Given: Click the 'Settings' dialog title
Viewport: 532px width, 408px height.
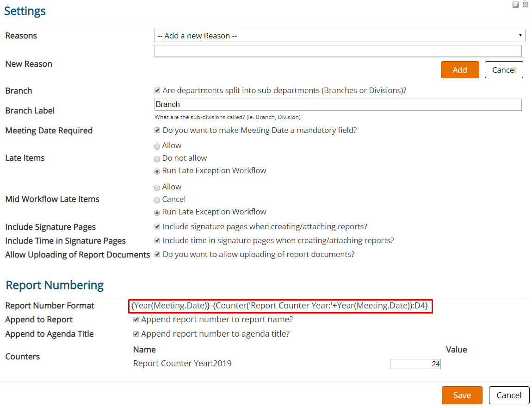Looking at the screenshot, I should [25, 11].
